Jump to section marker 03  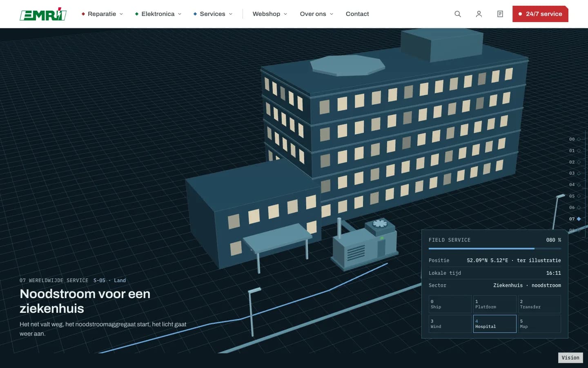tap(575, 173)
